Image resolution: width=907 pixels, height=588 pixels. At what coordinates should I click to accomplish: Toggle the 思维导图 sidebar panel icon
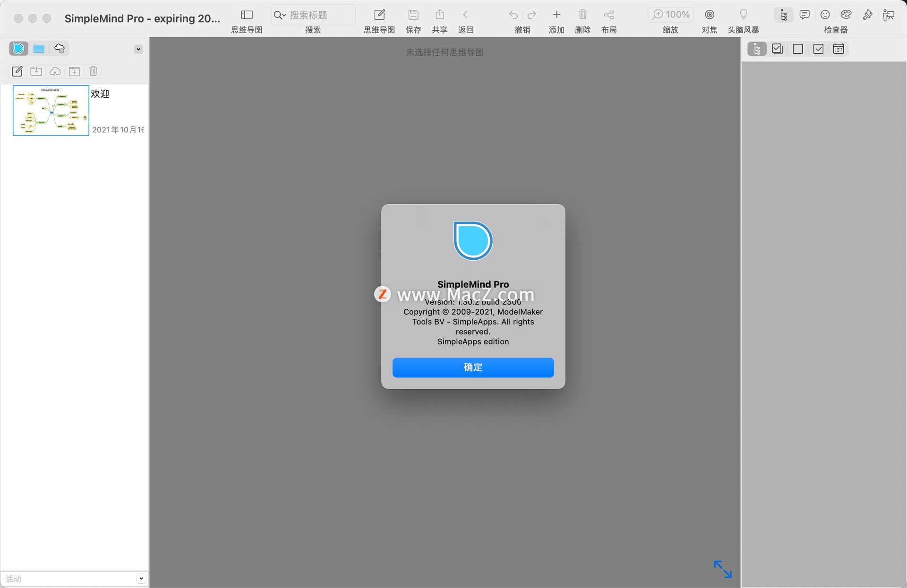tap(247, 15)
